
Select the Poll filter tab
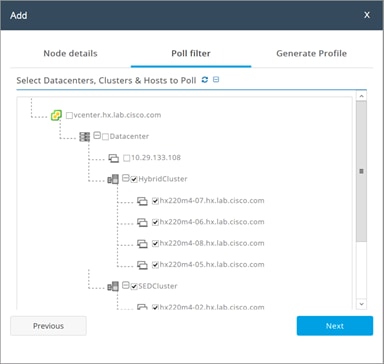coord(191,53)
